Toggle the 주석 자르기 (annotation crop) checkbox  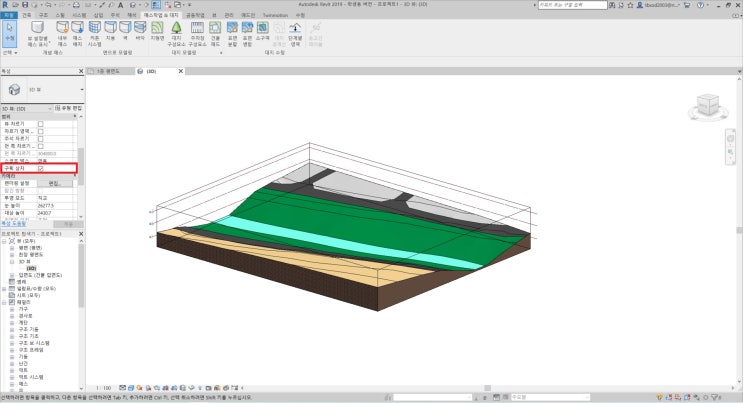tap(40, 139)
